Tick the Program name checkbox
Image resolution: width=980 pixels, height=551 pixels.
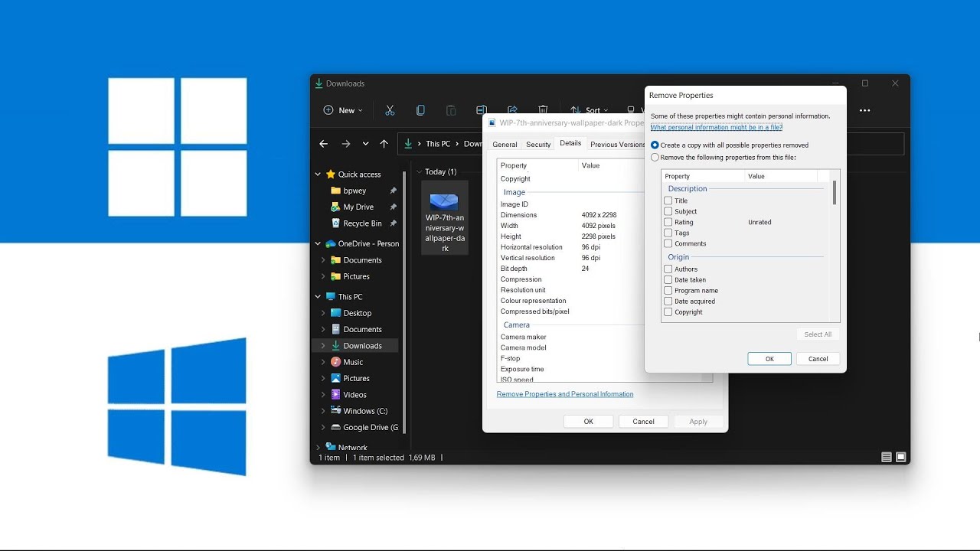668,291
